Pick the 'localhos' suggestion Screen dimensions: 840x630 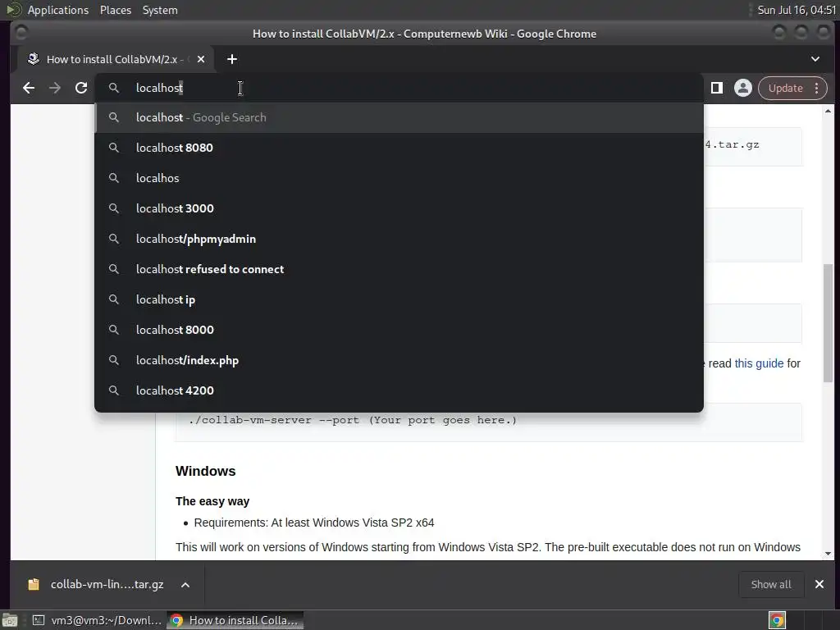pyautogui.click(x=399, y=178)
